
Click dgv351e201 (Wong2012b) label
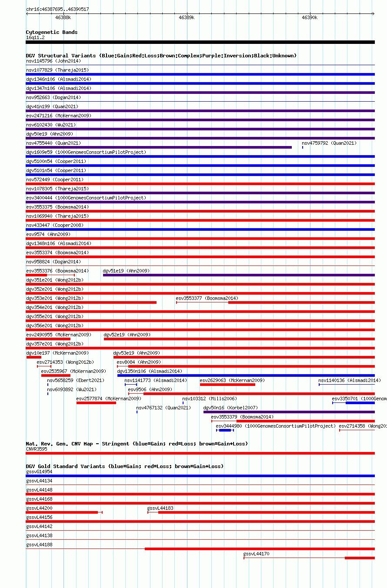(55, 280)
